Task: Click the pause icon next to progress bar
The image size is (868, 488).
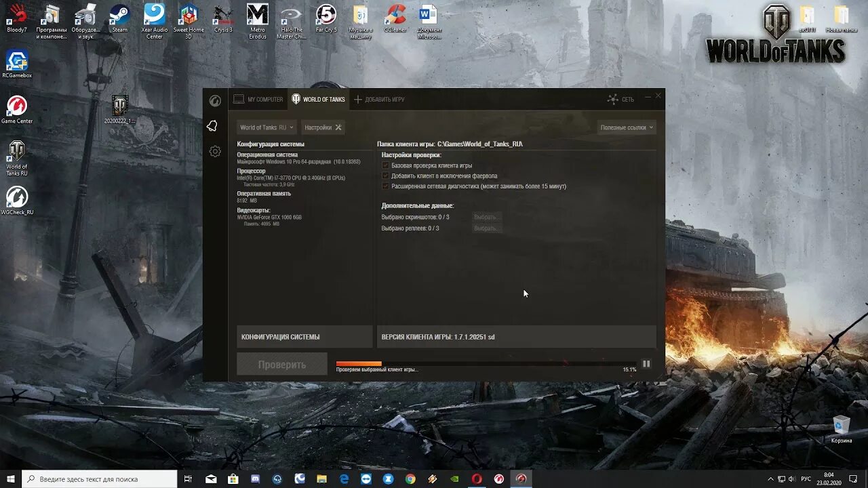Action: (646, 364)
